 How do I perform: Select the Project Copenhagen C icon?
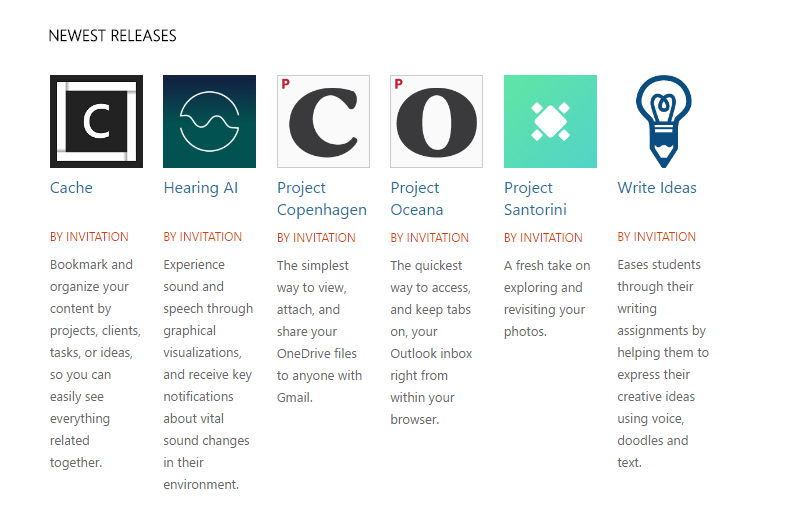[x=323, y=121]
